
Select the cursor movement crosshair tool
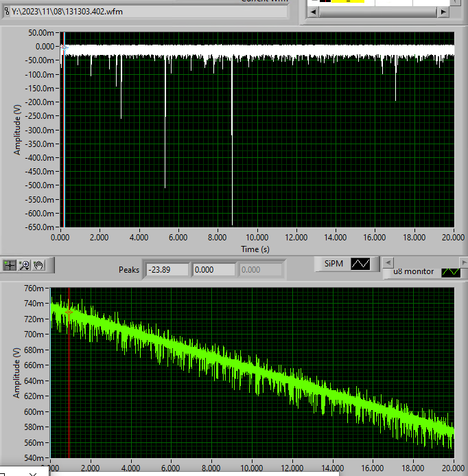click(10, 265)
